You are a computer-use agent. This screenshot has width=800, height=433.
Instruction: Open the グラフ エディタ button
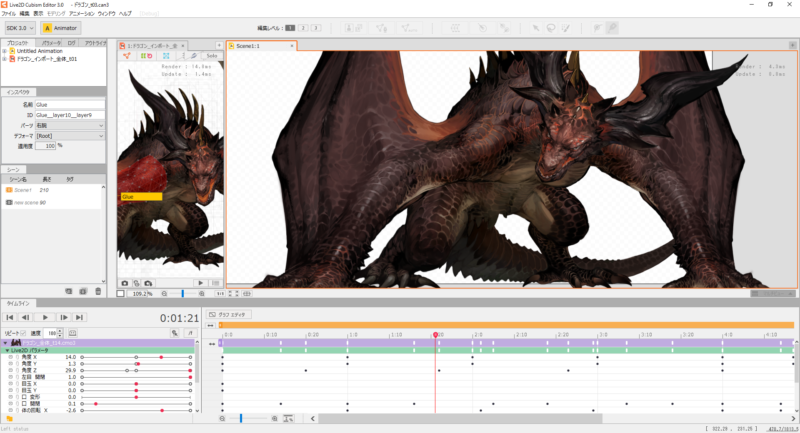pos(228,315)
